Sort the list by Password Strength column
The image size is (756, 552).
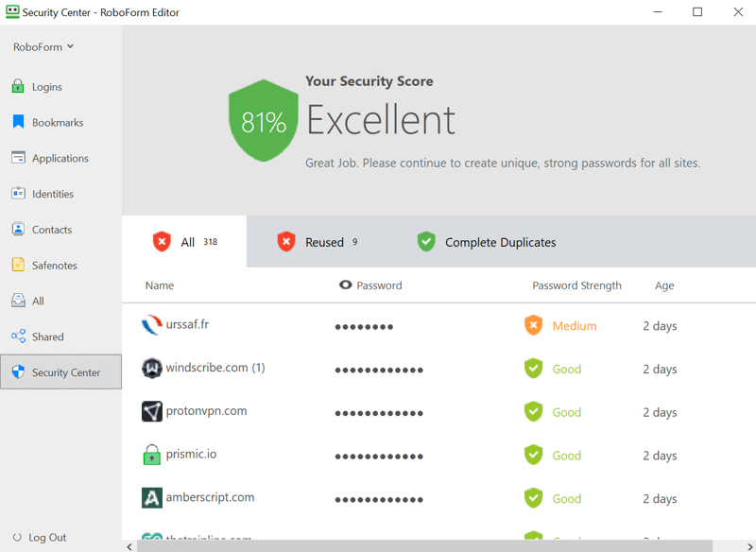pyautogui.click(x=576, y=285)
